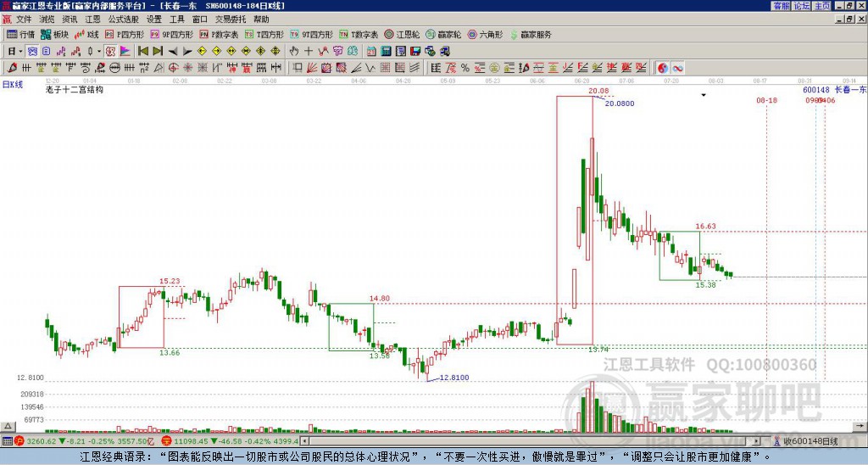The height and width of the screenshot is (465, 868).
Task: Select the fan lines drawing tool
Action: 312,68
